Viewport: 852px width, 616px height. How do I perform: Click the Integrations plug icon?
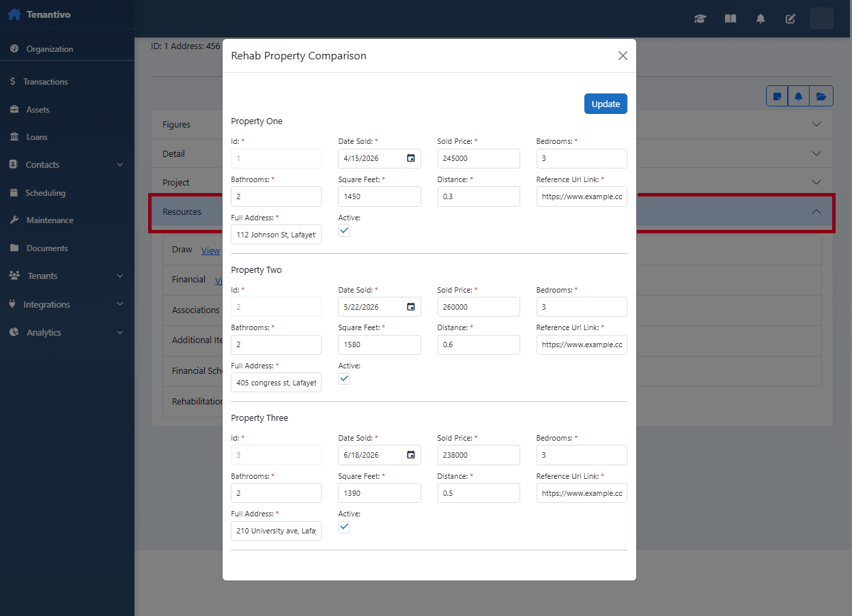coord(12,304)
